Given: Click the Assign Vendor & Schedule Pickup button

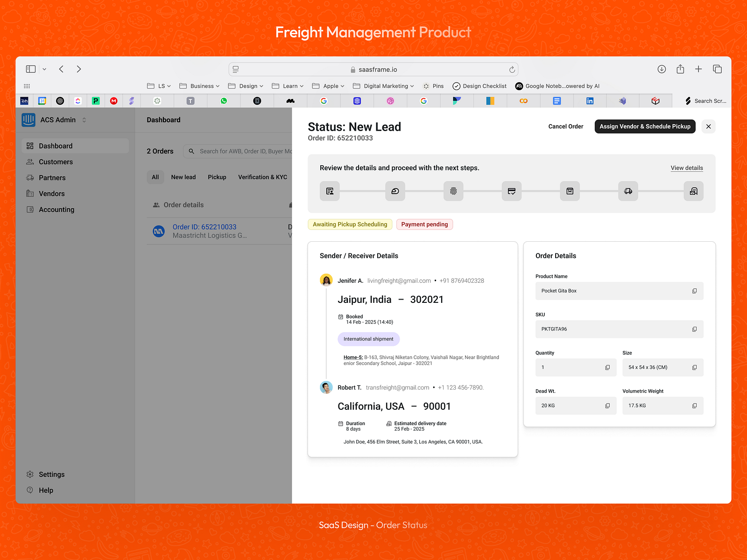Looking at the screenshot, I should click(645, 126).
